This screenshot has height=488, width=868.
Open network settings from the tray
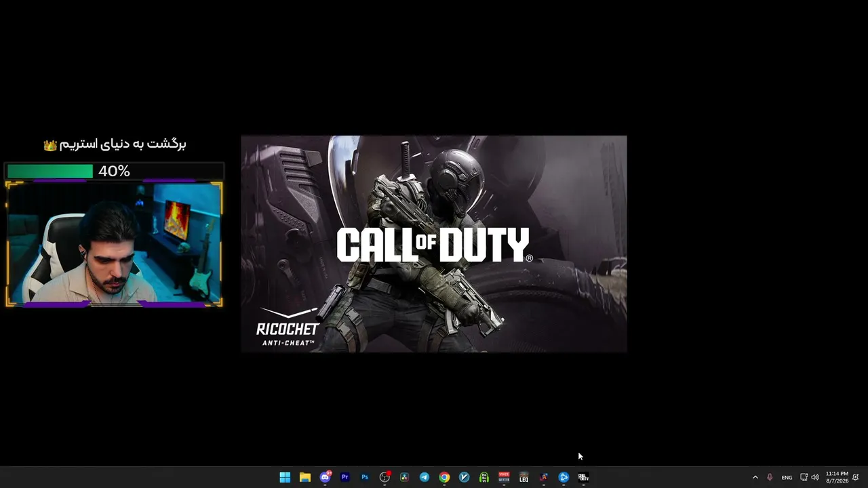tap(804, 477)
